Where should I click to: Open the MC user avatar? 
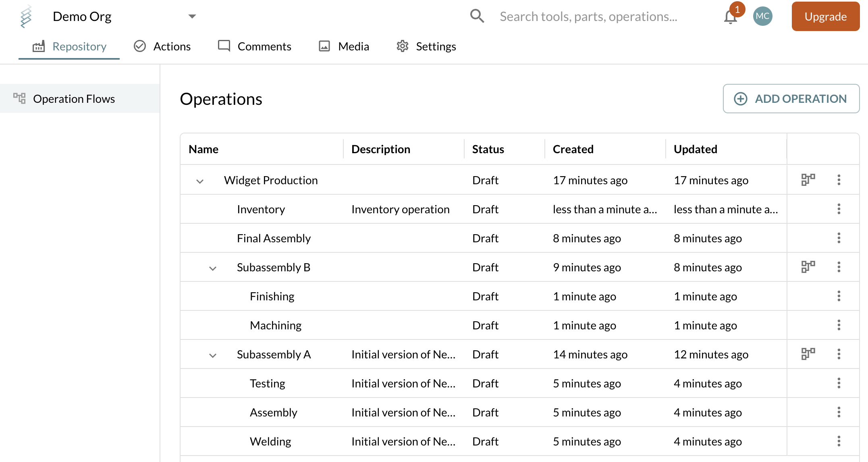[x=762, y=16]
